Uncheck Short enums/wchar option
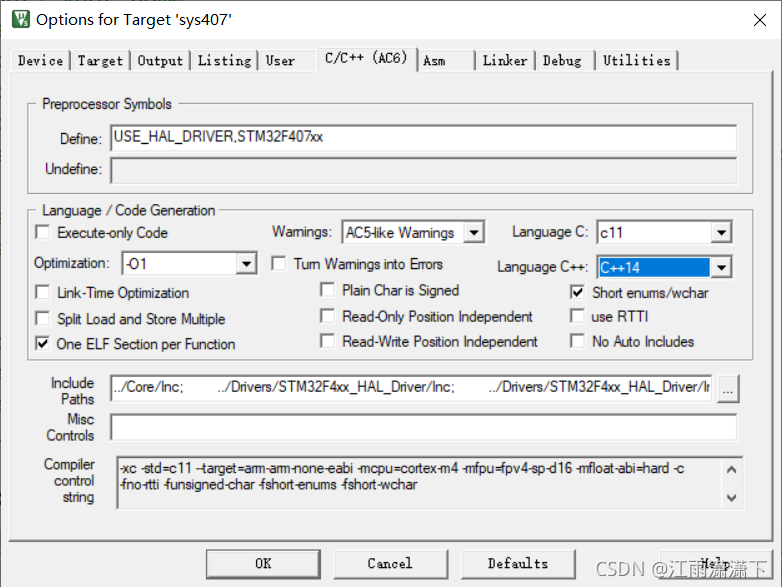 [578, 292]
